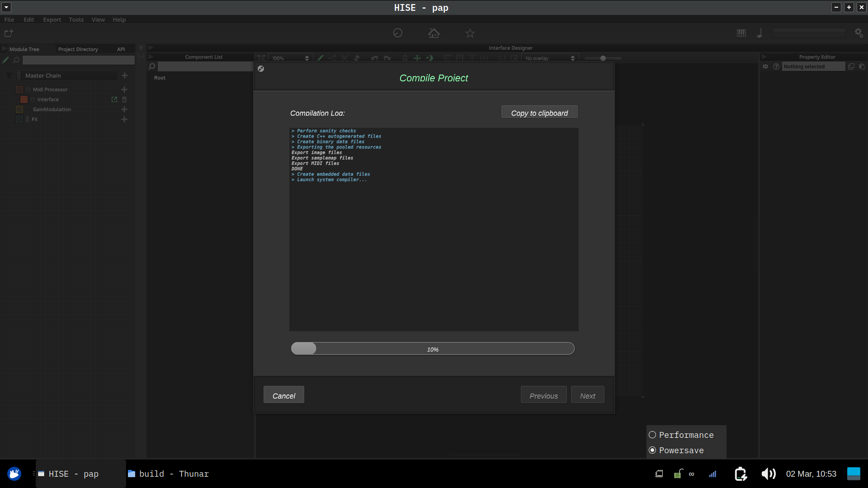Collapse the Master Chain tree triangle
This screenshot has height=488, width=868.
point(9,75)
